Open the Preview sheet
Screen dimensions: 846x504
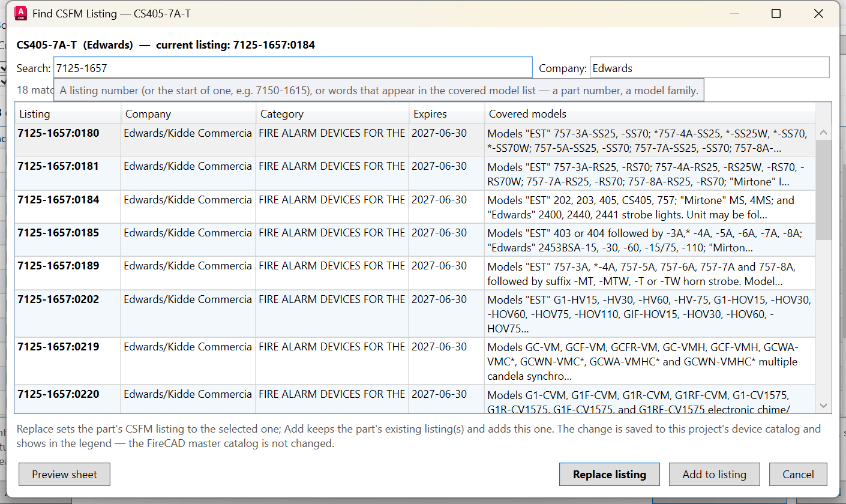(x=64, y=475)
